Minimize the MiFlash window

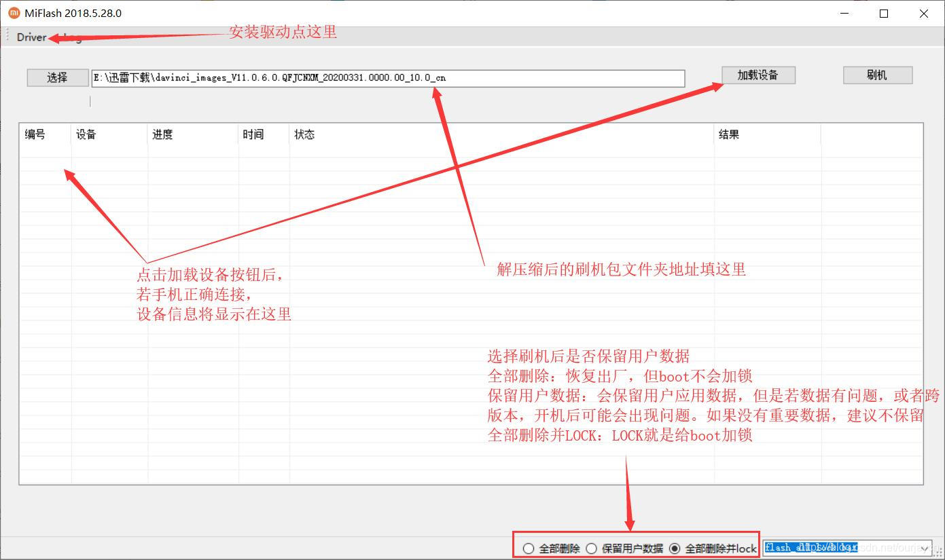(x=844, y=13)
